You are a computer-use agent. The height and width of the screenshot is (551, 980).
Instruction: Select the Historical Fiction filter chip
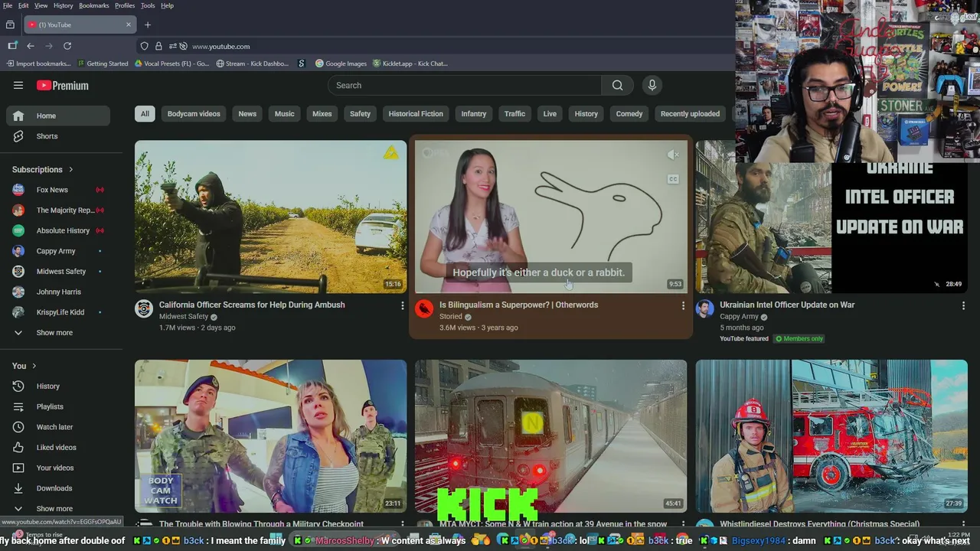pyautogui.click(x=416, y=114)
